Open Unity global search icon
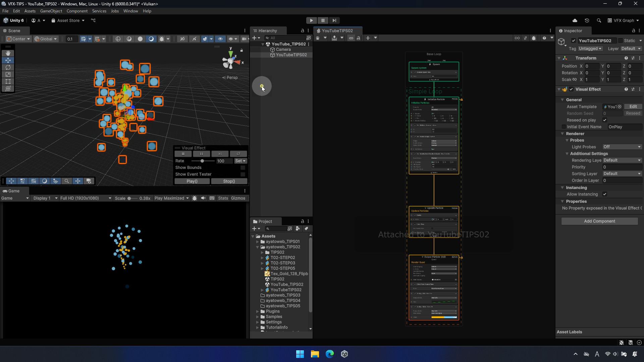This screenshot has width=644, height=362. [x=599, y=20]
